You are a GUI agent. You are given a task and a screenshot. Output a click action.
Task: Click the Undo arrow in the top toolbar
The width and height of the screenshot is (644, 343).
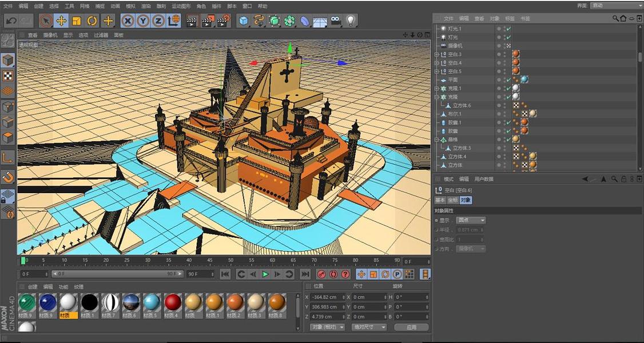11,21
